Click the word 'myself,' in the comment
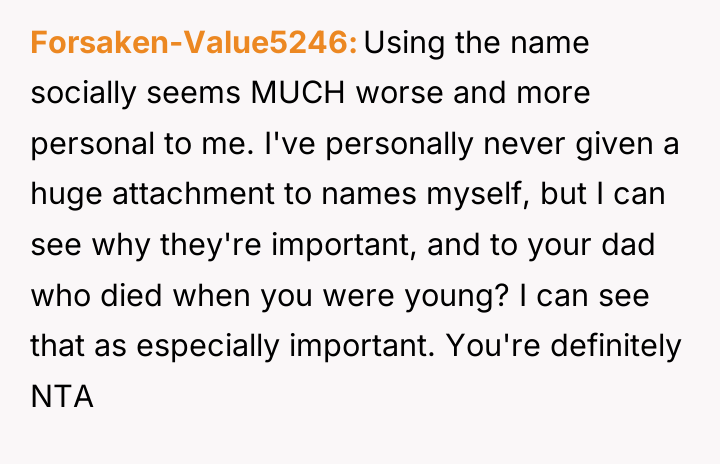This screenshot has width=720, height=464. 478,195
